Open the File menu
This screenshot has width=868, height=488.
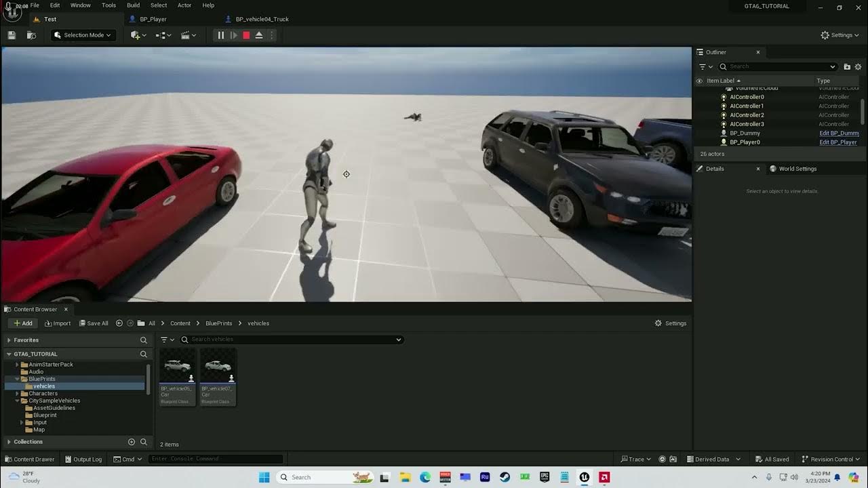(35, 5)
